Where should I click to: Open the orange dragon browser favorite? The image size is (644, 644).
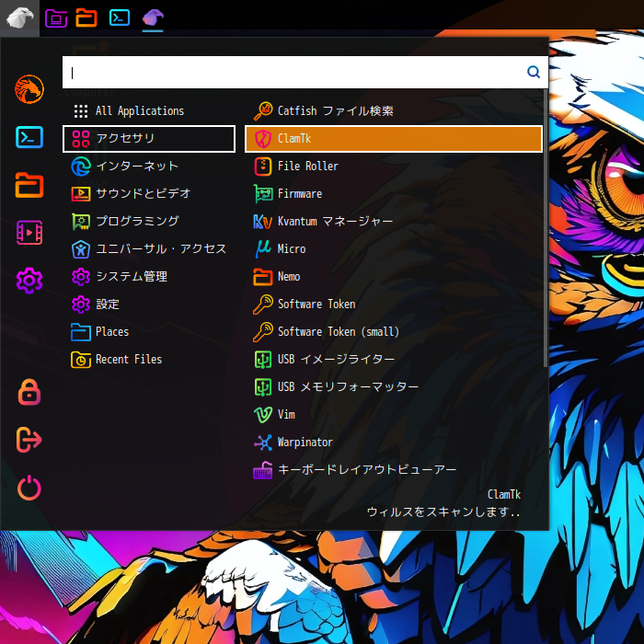29,89
